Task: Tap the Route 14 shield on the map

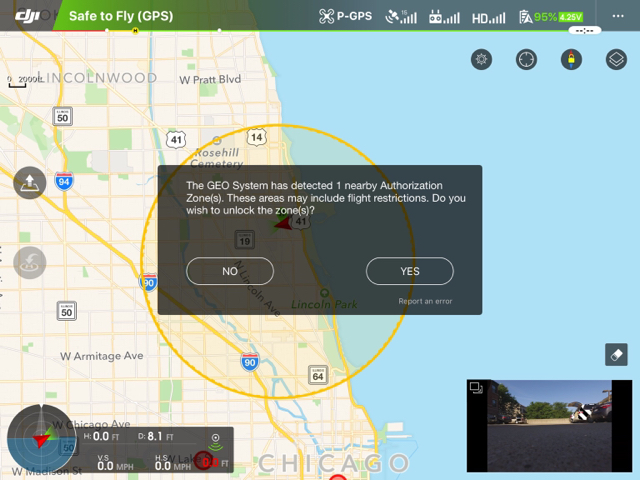Action: [257, 137]
